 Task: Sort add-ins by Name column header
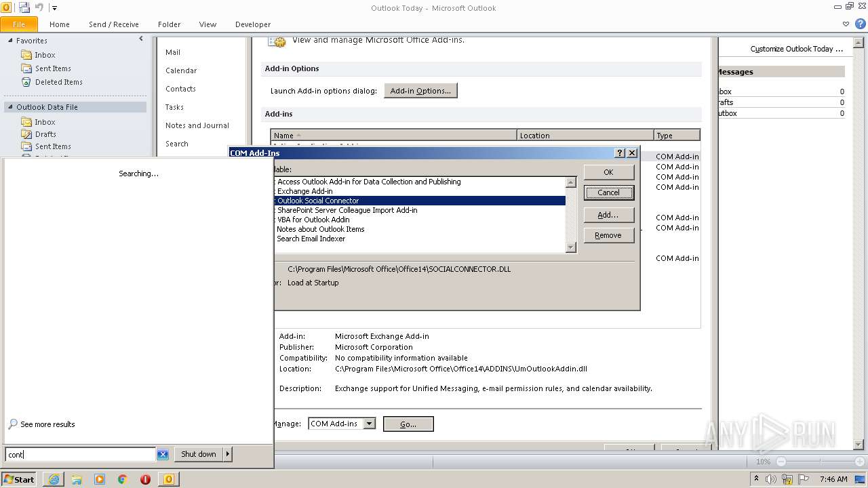pyautogui.click(x=394, y=136)
